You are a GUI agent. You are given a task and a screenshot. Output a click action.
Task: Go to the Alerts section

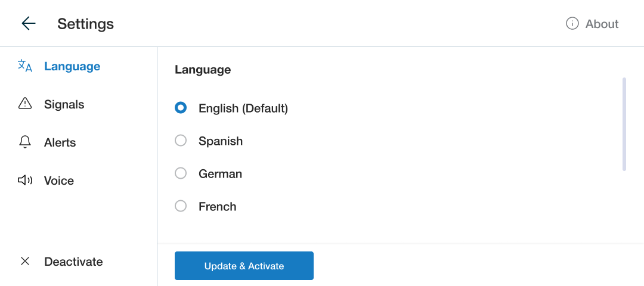tap(60, 142)
